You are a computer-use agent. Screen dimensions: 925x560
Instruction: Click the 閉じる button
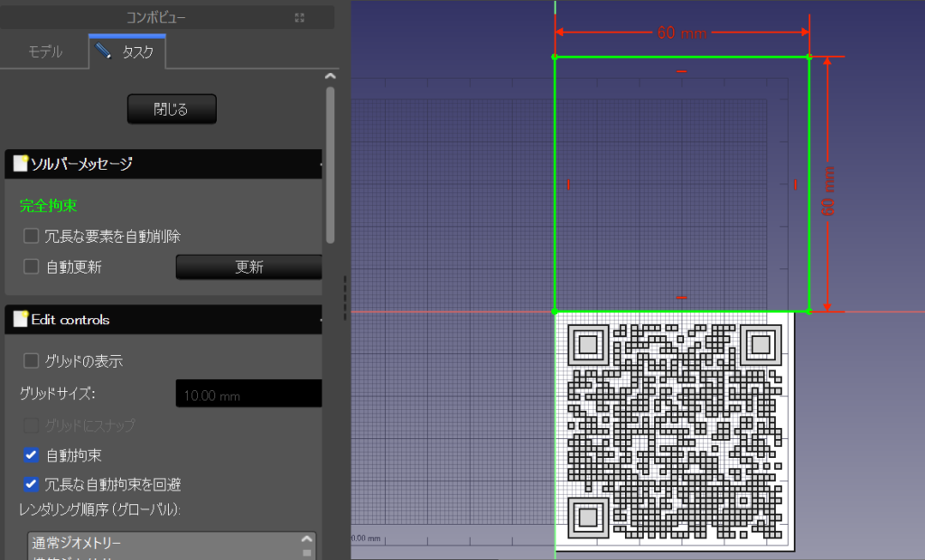click(x=172, y=109)
